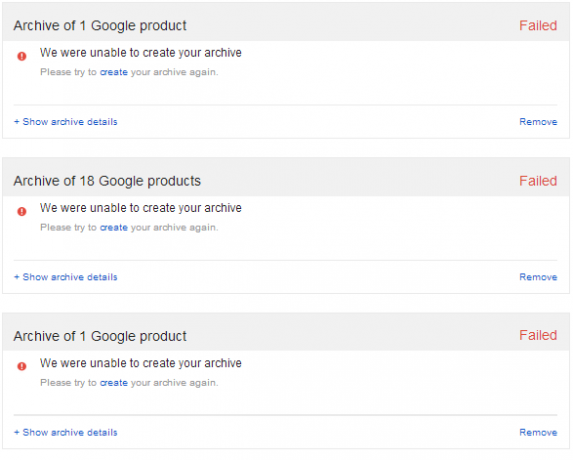This screenshot has width=573, height=460.
Task: Click the 'Failed' status of the 18 Google products archive
Action: [x=538, y=181]
